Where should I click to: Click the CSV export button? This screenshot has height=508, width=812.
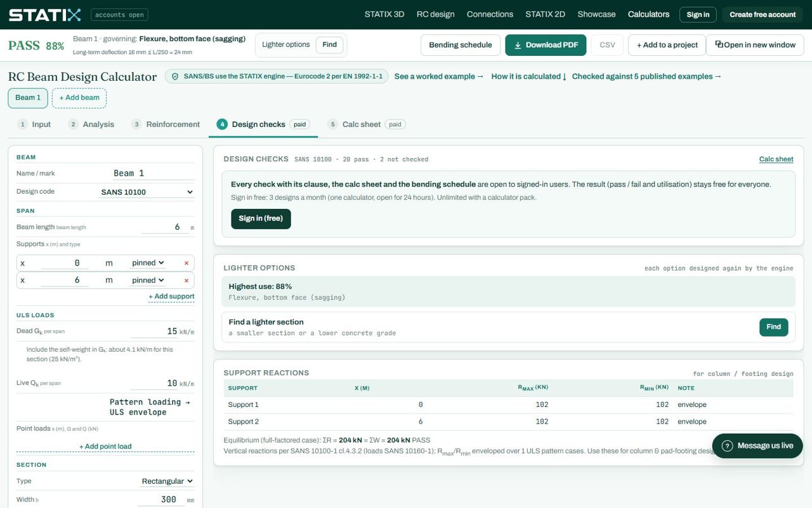[607, 45]
